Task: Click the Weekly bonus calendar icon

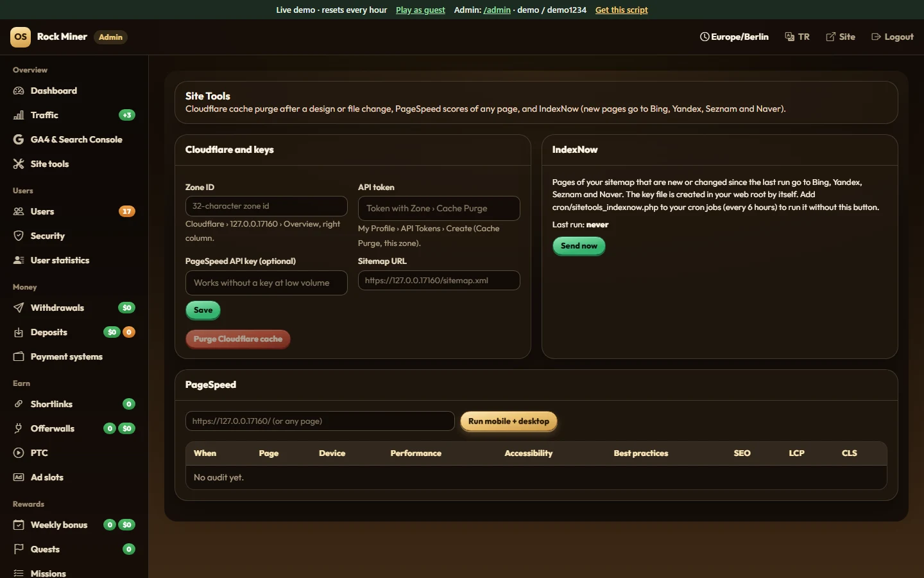Action: (x=19, y=525)
